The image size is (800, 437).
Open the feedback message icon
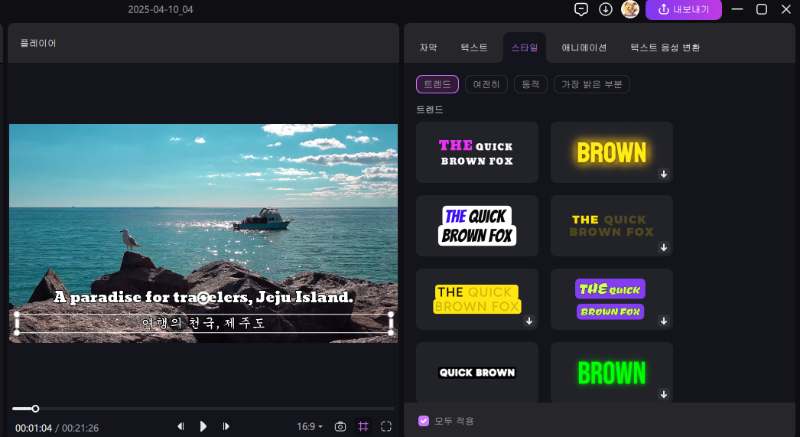click(581, 9)
